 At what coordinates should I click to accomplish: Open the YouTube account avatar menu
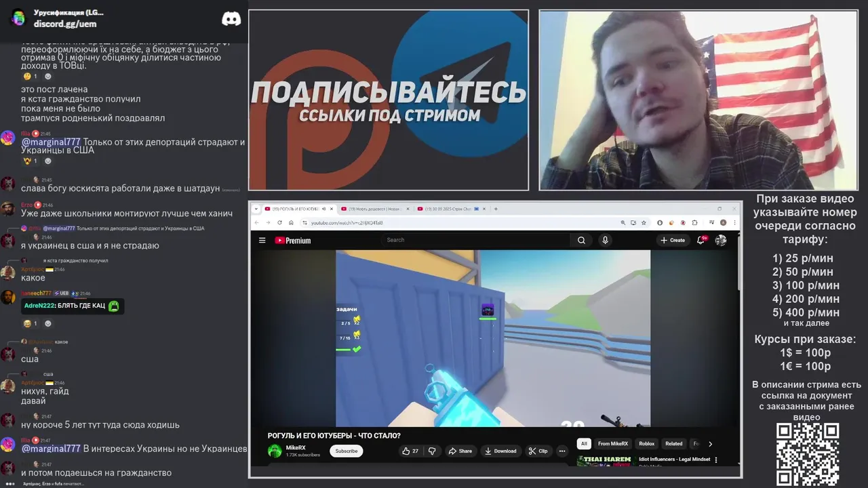721,240
